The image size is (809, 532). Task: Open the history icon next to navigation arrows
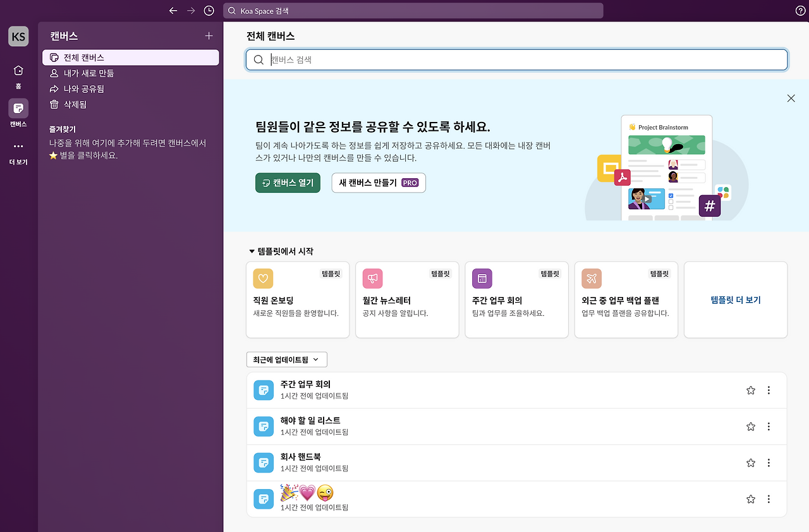click(x=209, y=10)
